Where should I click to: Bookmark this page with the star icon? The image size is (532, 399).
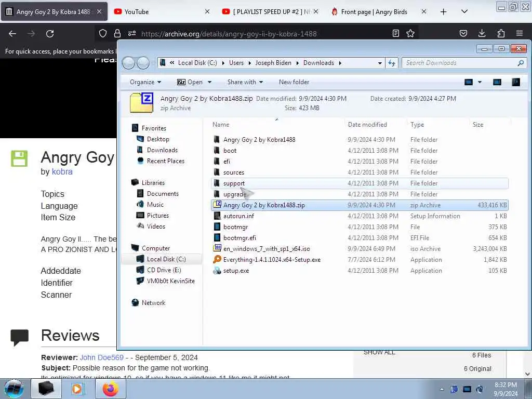tap(410, 33)
